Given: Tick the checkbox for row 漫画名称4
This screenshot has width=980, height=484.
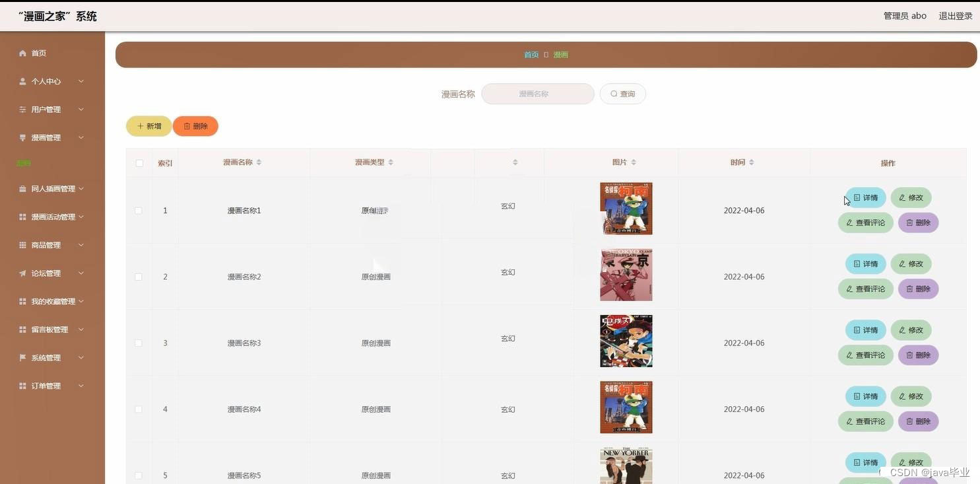Looking at the screenshot, I should pyautogui.click(x=139, y=409).
